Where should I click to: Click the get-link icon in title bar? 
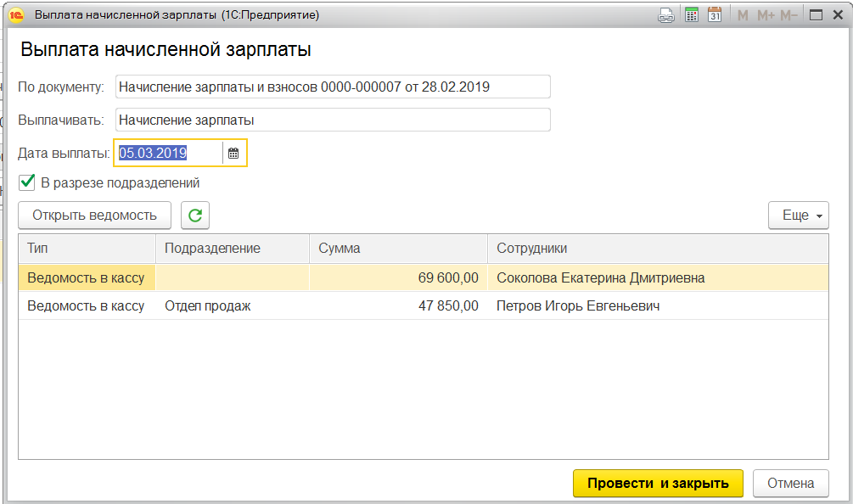[667, 14]
